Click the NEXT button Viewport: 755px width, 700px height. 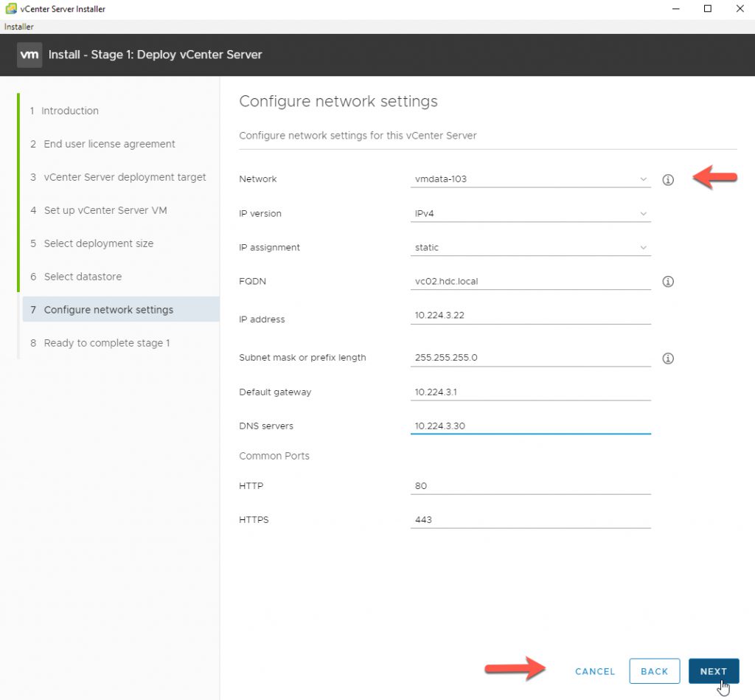pyautogui.click(x=713, y=671)
